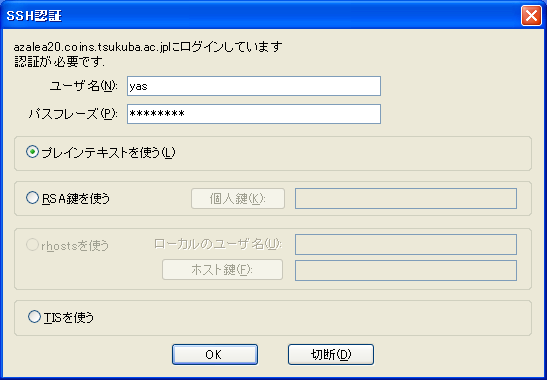Image resolution: width=547 pixels, height=380 pixels.
Task: Click the 認証が必要です message text
Action: coord(59,62)
